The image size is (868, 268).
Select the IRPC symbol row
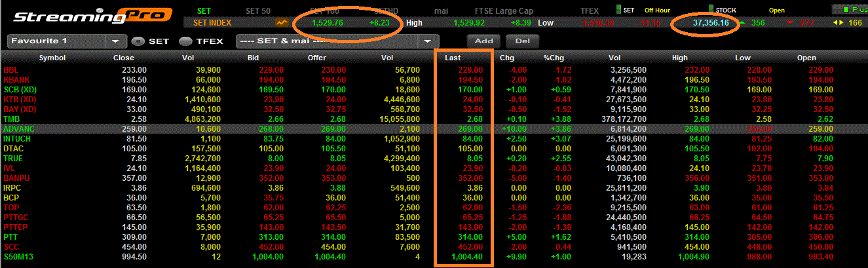(434, 188)
